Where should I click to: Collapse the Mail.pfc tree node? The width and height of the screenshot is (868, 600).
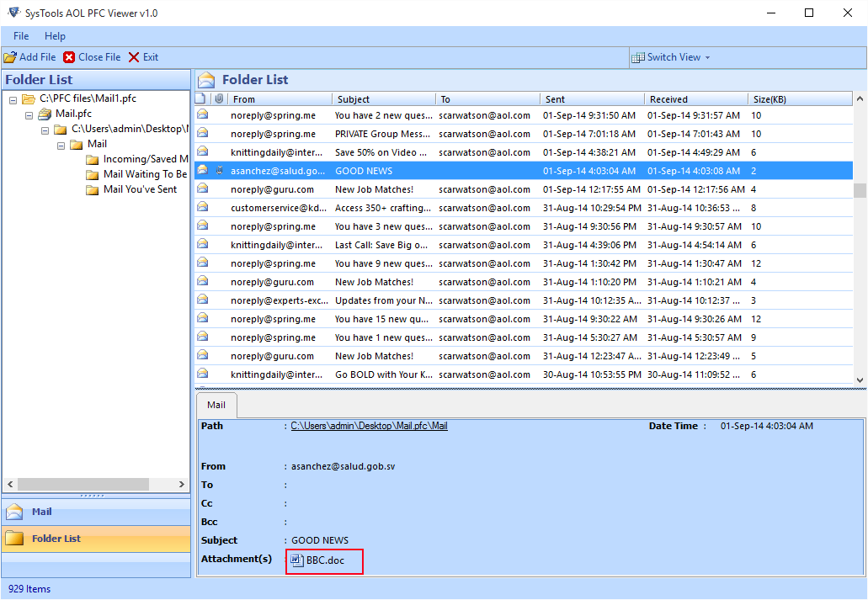(29, 114)
